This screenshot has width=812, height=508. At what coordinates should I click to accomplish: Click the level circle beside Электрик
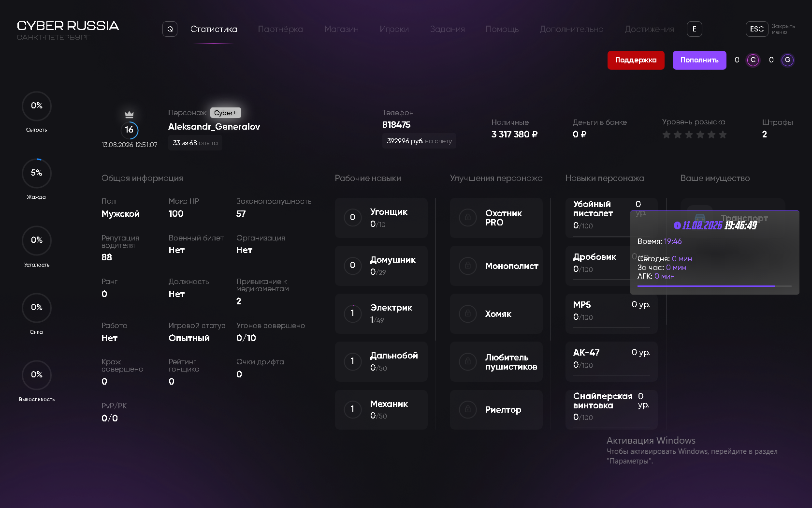pos(353,314)
